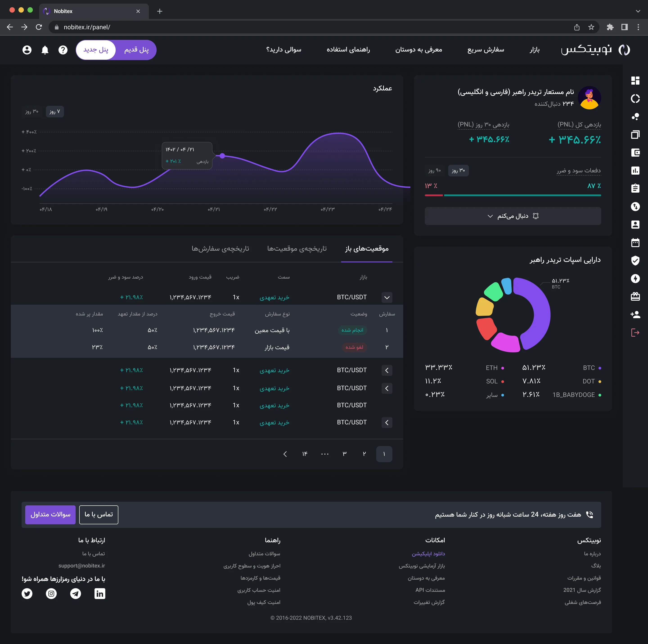Click the red segment of donut chart
648x644 pixels.
[486, 328]
